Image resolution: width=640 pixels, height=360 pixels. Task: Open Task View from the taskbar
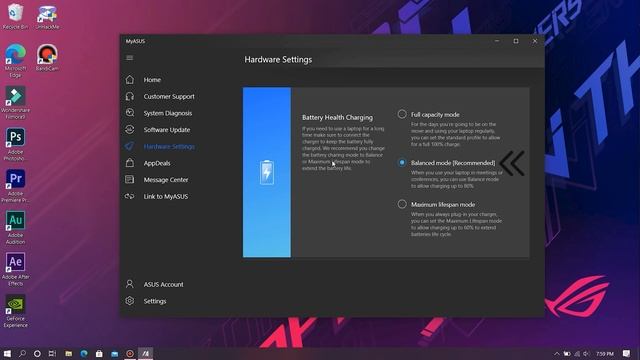52,353
